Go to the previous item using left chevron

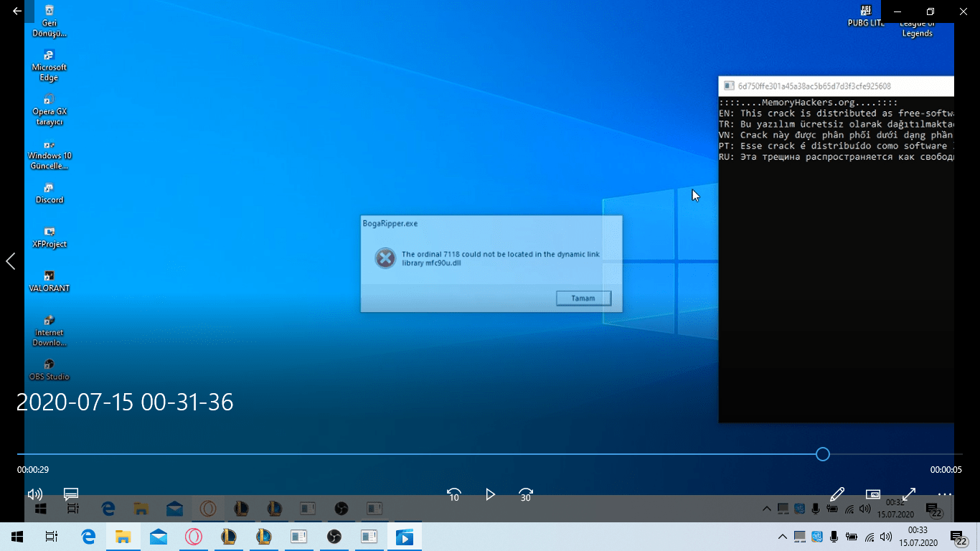coord(11,261)
